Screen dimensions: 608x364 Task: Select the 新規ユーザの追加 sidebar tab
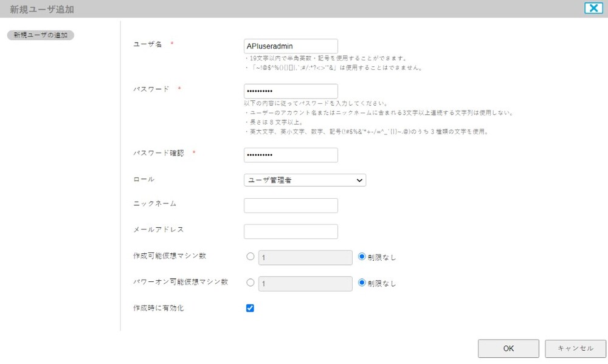pos(40,35)
